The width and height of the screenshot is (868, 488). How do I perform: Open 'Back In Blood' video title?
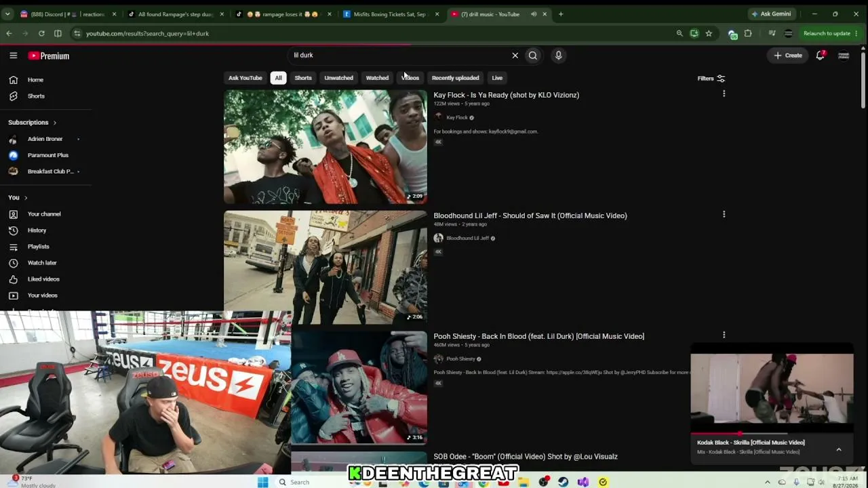pos(538,337)
